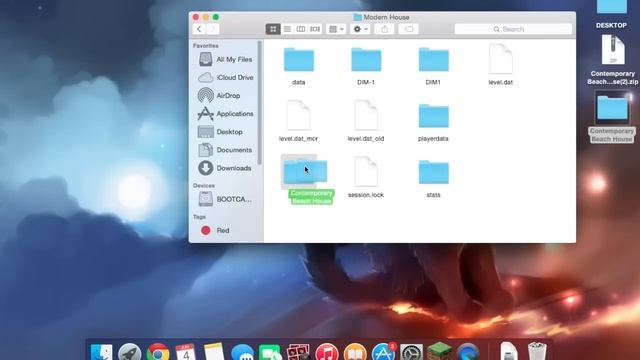Image resolution: width=640 pixels, height=360 pixels.
Task: Open Downloads from sidebar
Action: pos(225,168)
